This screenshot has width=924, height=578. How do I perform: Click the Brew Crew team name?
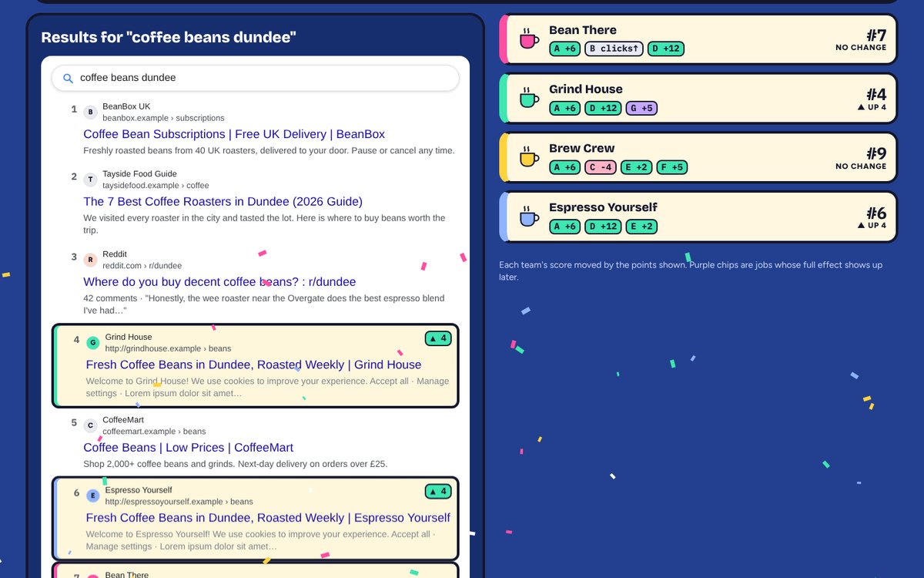(x=581, y=148)
